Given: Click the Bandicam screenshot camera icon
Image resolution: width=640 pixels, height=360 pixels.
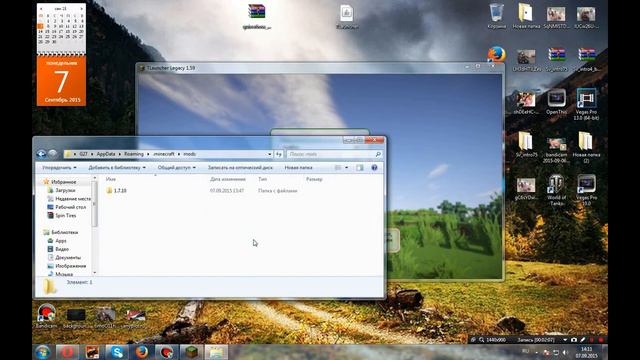Looking at the screenshot, I should [574, 340].
